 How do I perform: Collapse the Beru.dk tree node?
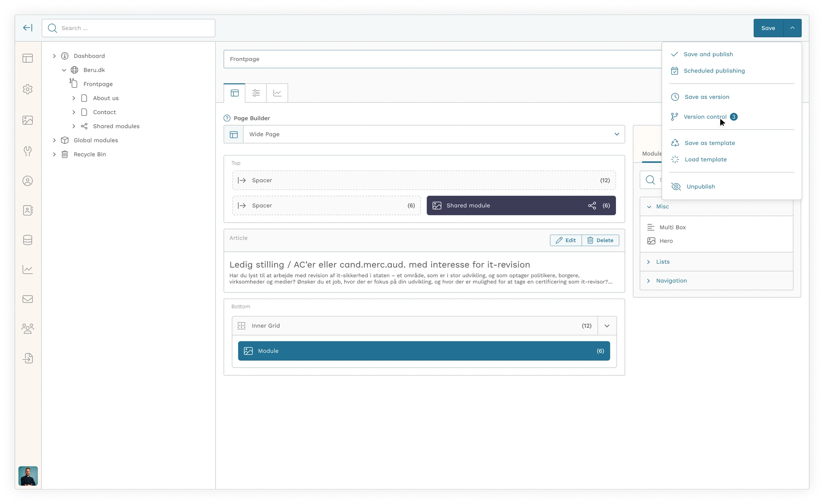(64, 70)
